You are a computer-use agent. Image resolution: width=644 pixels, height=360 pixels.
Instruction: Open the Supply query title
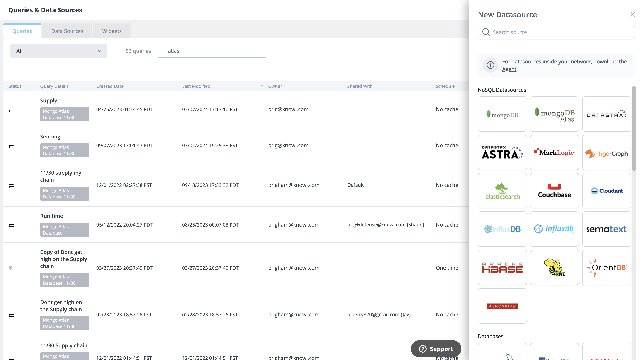[49, 100]
